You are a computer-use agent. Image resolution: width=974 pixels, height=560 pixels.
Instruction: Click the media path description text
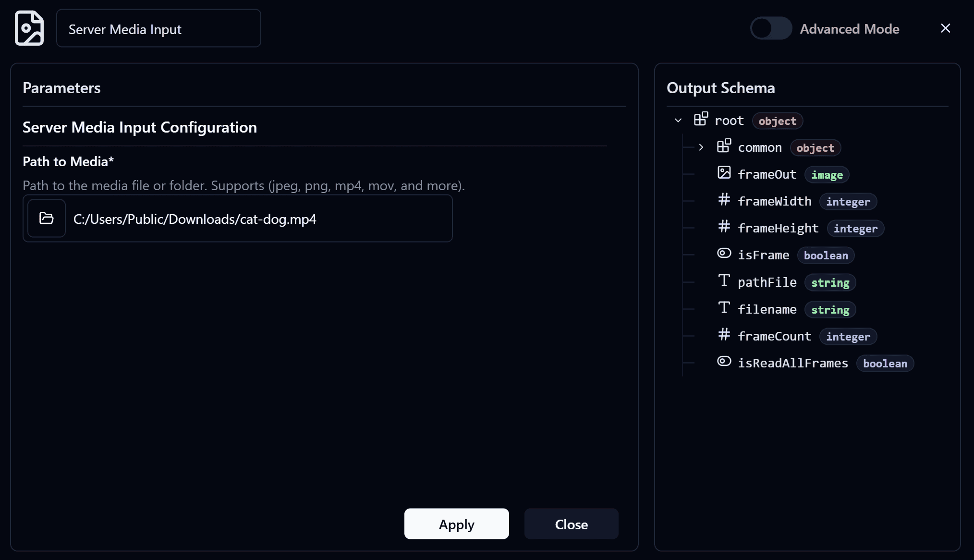pyautogui.click(x=243, y=185)
